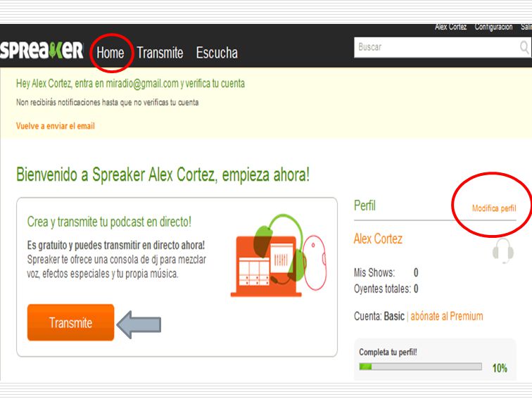The width and height of the screenshot is (532, 399).
Task: Click the search magnifier icon
Action: pyautogui.click(x=524, y=48)
